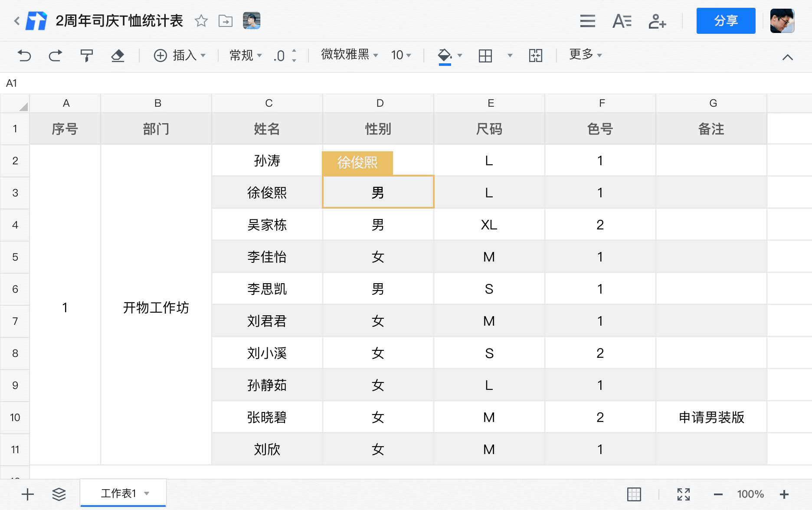This screenshot has height=510, width=812.
Task: Clear formatting with the eraser icon
Action: pos(118,56)
